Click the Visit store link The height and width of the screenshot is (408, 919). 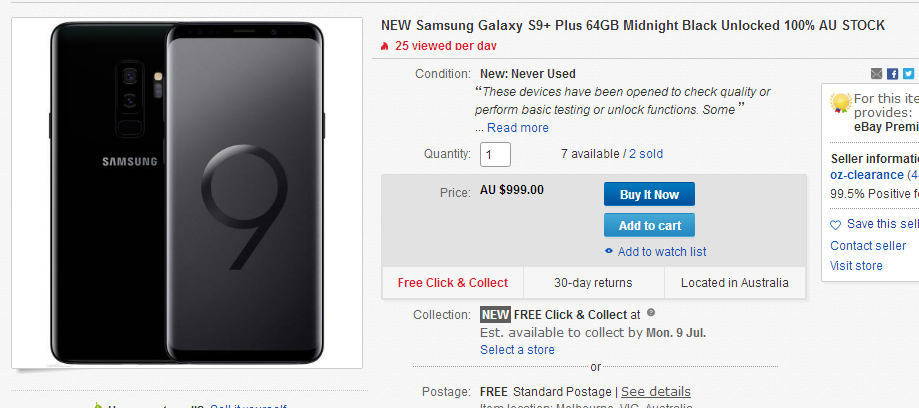[x=856, y=266]
